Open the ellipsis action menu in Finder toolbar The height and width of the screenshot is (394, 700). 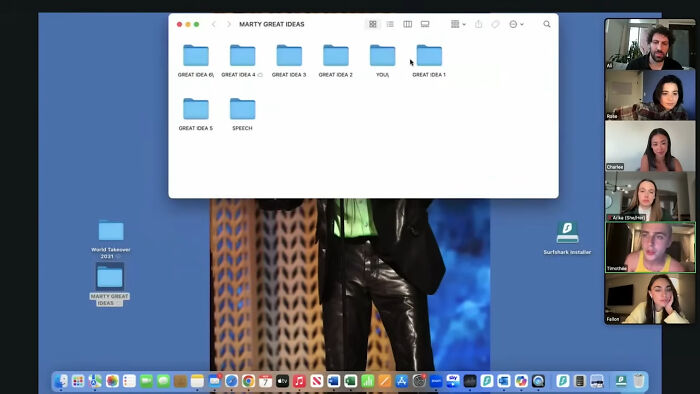tap(516, 24)
